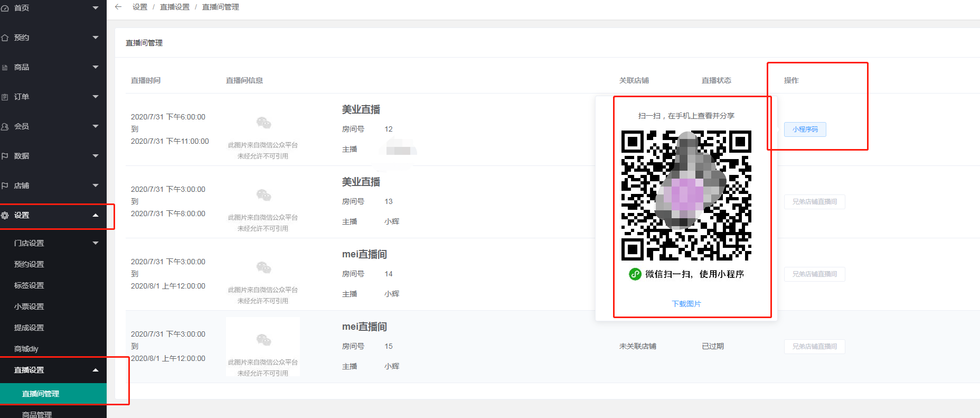Click 兄弟店铺直播间 button for room 13
Viewport: 980px width, 418px height.
814,202
